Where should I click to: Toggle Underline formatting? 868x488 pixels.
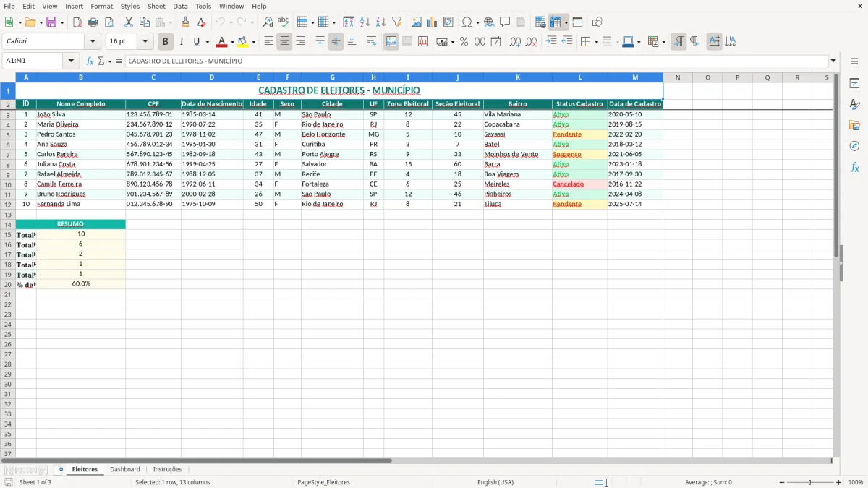click(196, 42)
